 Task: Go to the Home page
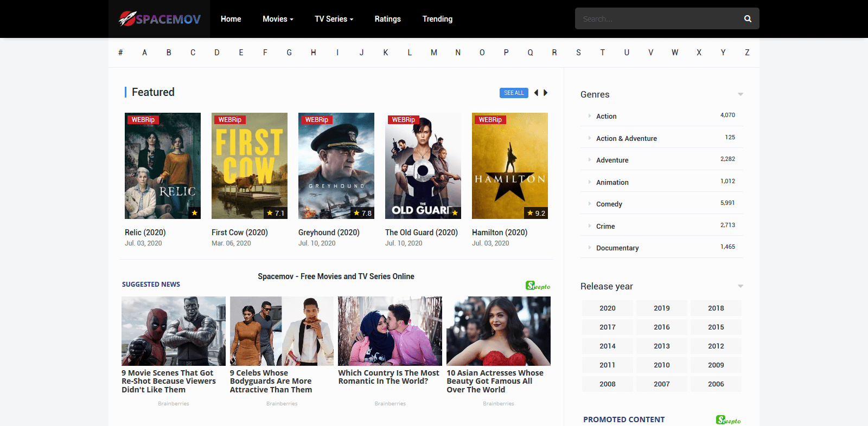tap(231, 19)
